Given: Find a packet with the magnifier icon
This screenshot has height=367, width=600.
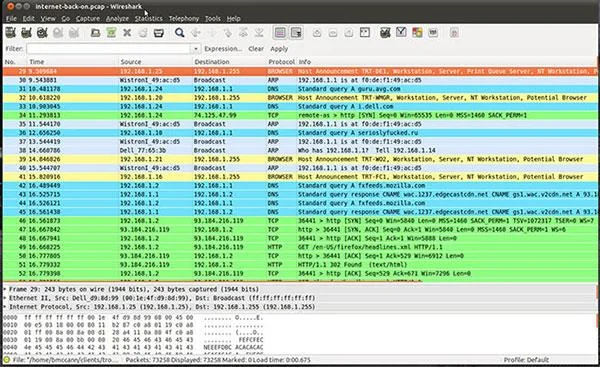Looking at the screenshot, I should tap(179, 33).
